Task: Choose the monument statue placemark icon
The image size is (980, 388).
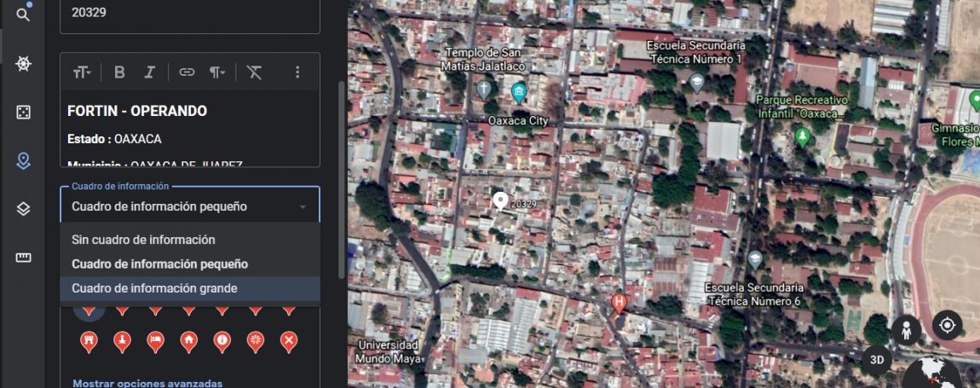Action: click(122, 342)
